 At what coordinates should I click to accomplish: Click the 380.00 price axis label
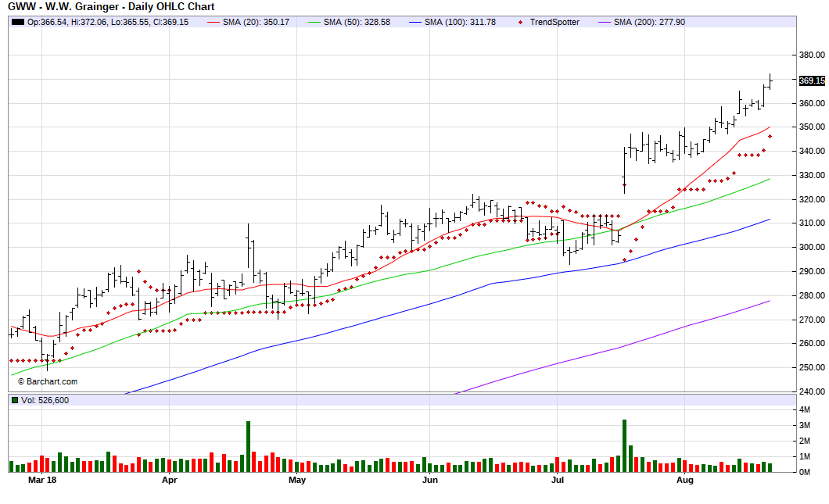pos(812,55)
